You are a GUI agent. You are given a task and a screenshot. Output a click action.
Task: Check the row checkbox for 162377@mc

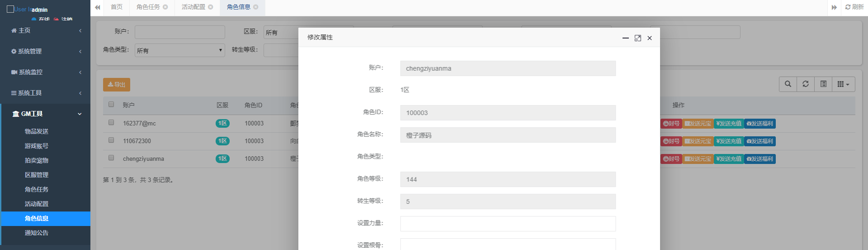[x=111, y=123]
